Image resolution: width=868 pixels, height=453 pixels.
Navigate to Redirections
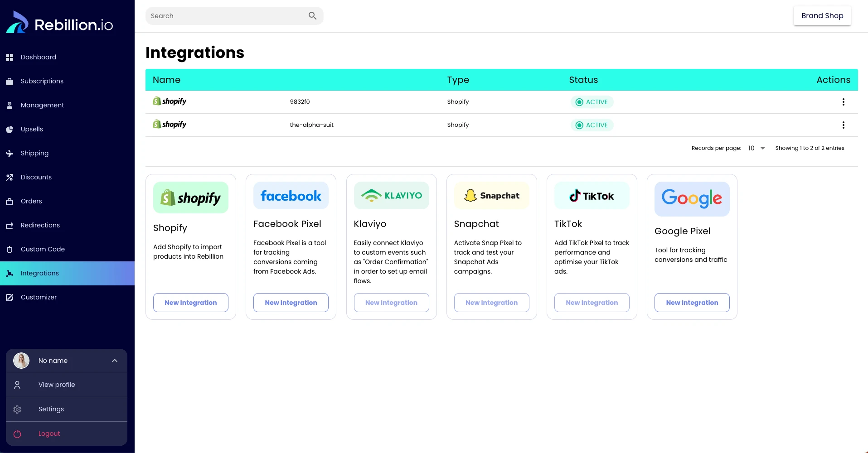67,225
